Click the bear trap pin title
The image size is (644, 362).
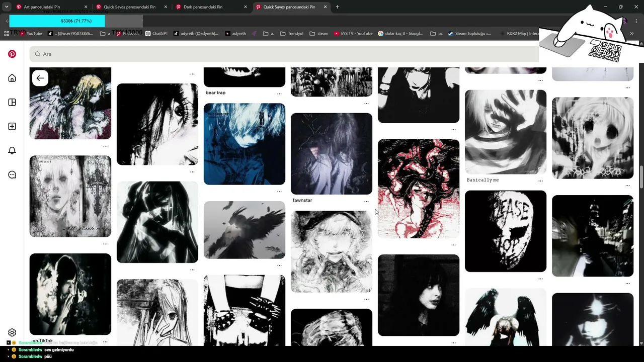coord(215,93)
